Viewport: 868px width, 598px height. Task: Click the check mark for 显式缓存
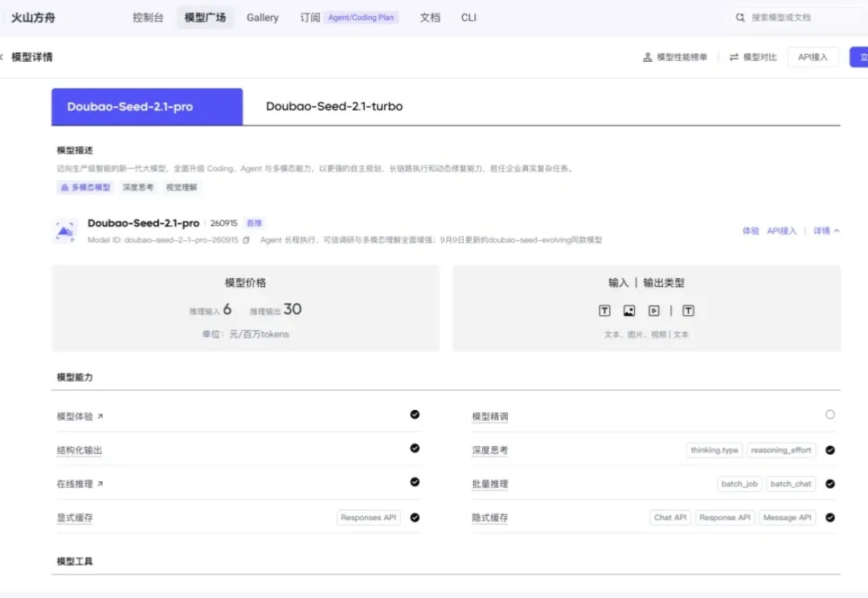click(415, 517)
